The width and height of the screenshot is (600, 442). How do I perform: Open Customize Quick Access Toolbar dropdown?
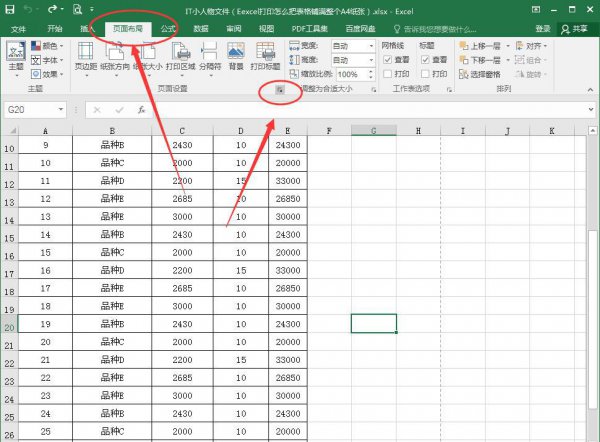pos(92,9)
